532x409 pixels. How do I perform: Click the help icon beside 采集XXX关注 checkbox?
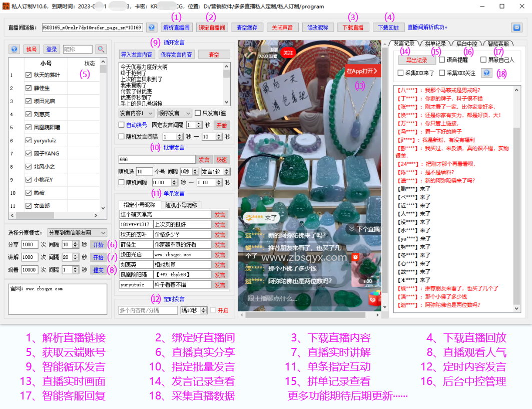coord(485,73)
